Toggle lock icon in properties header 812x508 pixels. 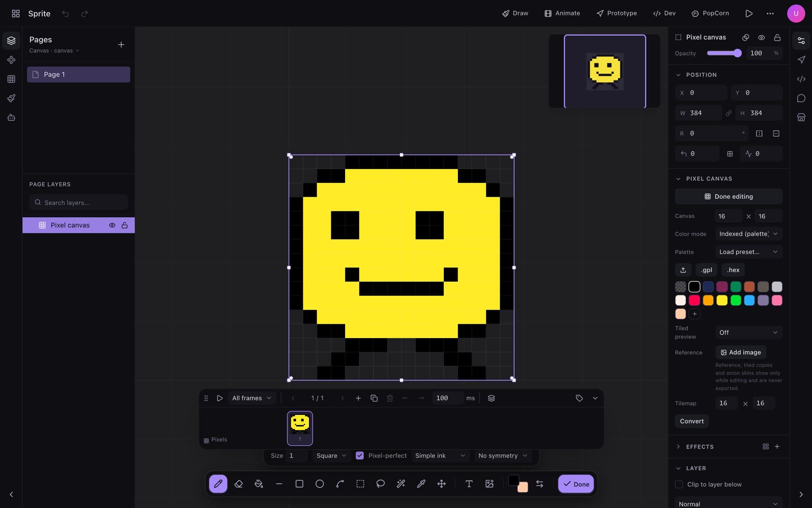tap(777, 37)
